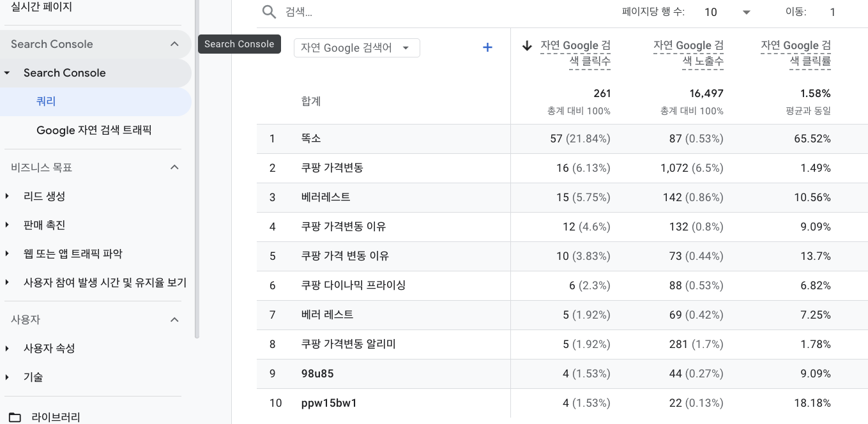Click the 1,072 (6.5%) impressions cell
The width and height of the screenshot is (868, 424).
tap(692, 168)
